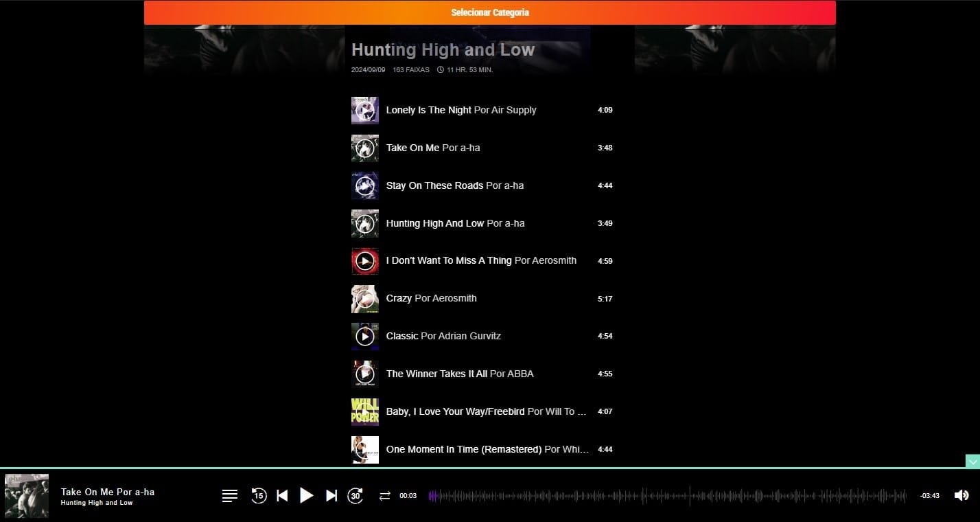The image size is (980, 522).
Task: Skip to next track
Action: 331,495
